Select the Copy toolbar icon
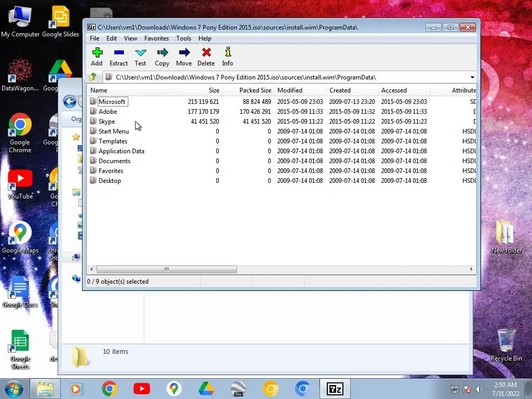This screenshot has height=399, width=532. tap(162, 57)
